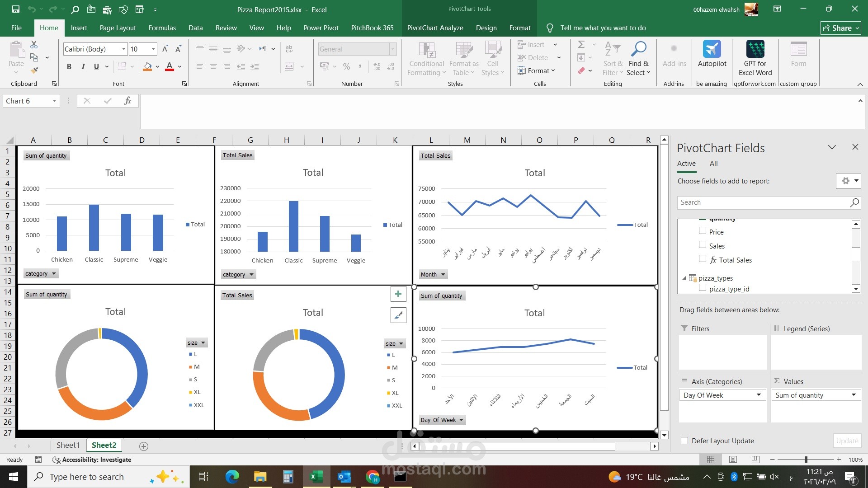Click Tell me what you want to do
The height and width of the screenshot is (488, 868).
[x=603, y=28]
